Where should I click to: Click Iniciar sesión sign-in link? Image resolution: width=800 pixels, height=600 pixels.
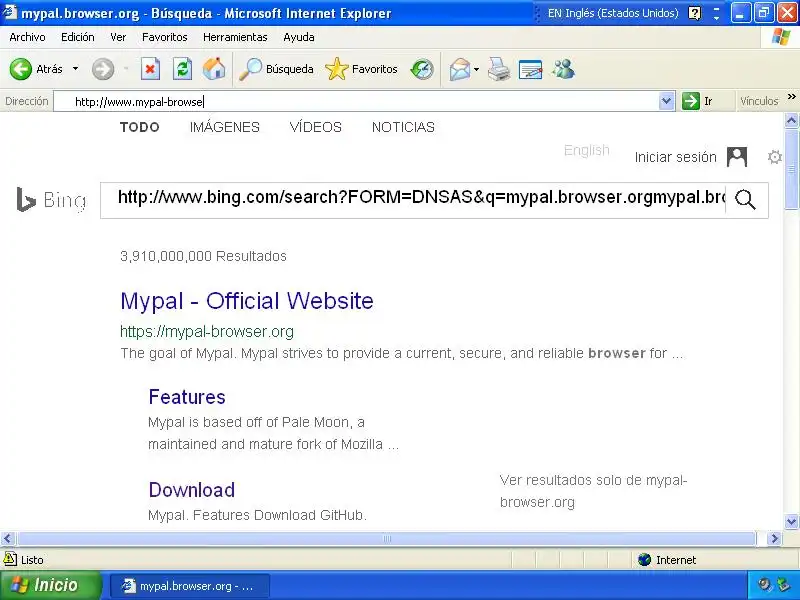tap(676, 157)
